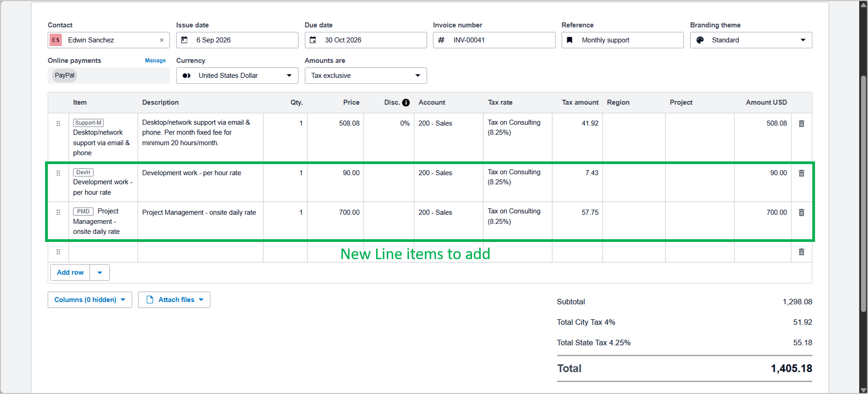Grab drag handle of empty row
Screen dimensions: 868x394
click(58, 252)
